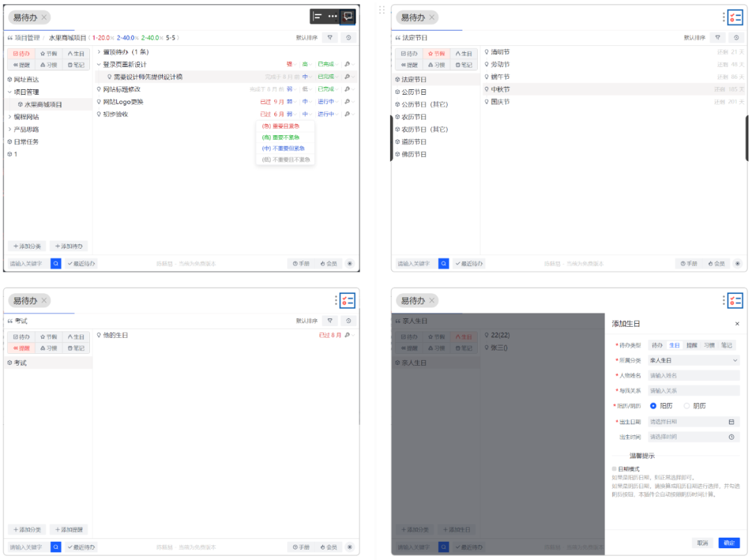
Task: Expand 编程网站 category in sidebar
Action: click(10, 117)
